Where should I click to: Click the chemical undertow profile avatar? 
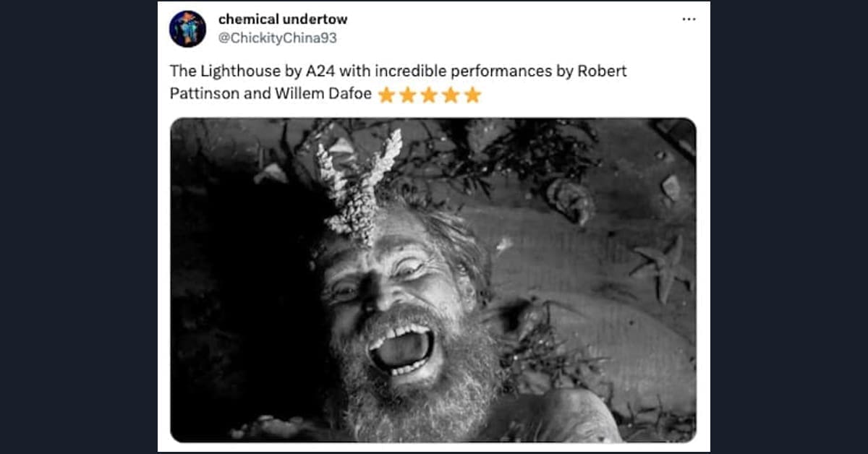[187, 29]
